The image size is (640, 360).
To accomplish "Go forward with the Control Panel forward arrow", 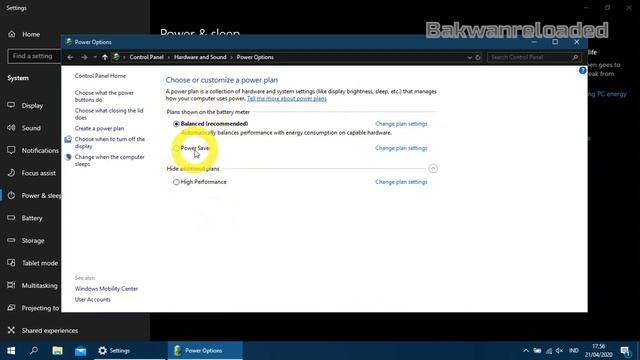I will point(84,57).
